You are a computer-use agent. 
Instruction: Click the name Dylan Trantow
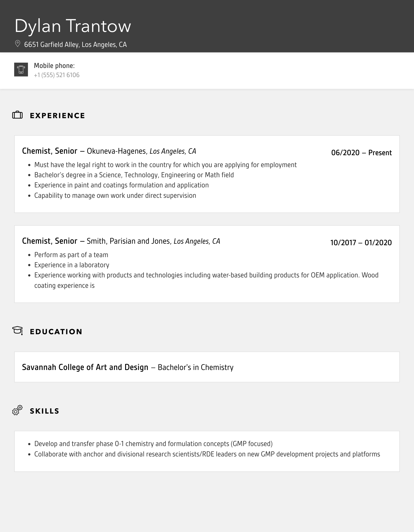73,26
